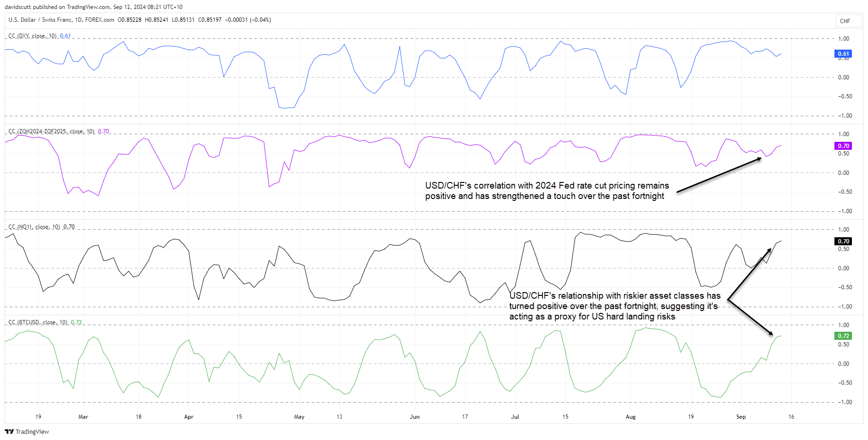Click the purple 0.70 value label
Viewport: 868px width, 440px height.
843,146
